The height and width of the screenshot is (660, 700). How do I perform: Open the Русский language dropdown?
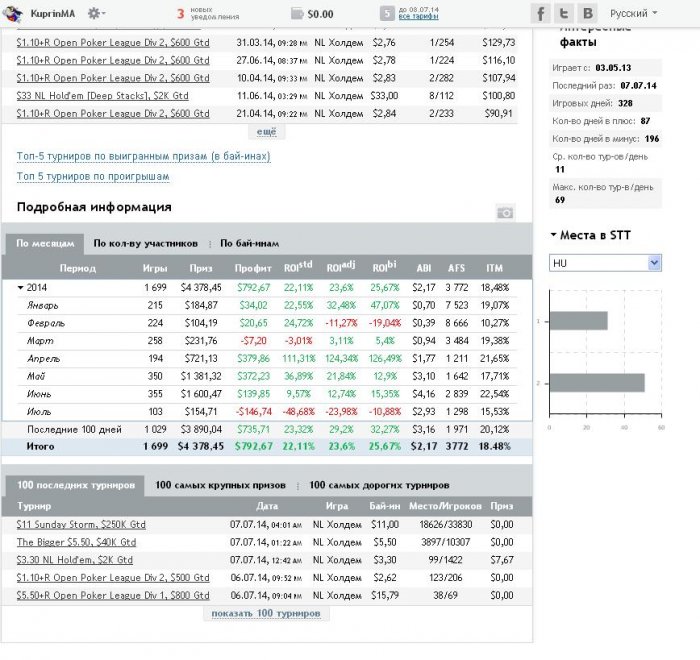[633, 14]
